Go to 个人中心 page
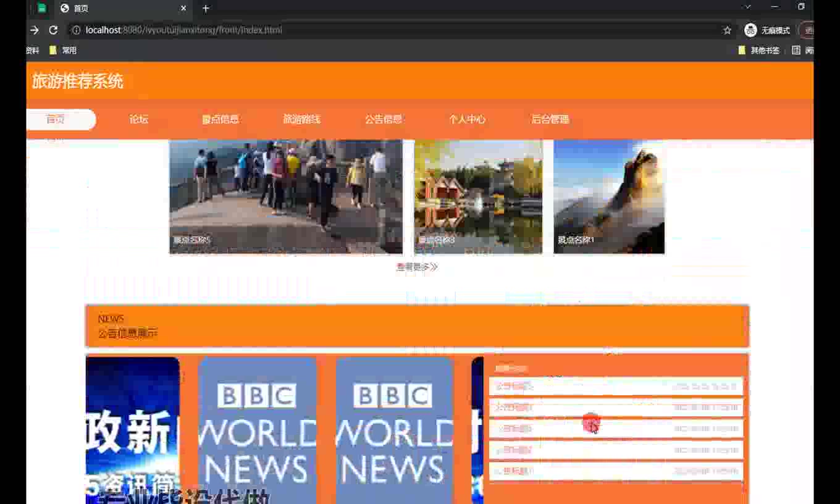 (467, 119)
